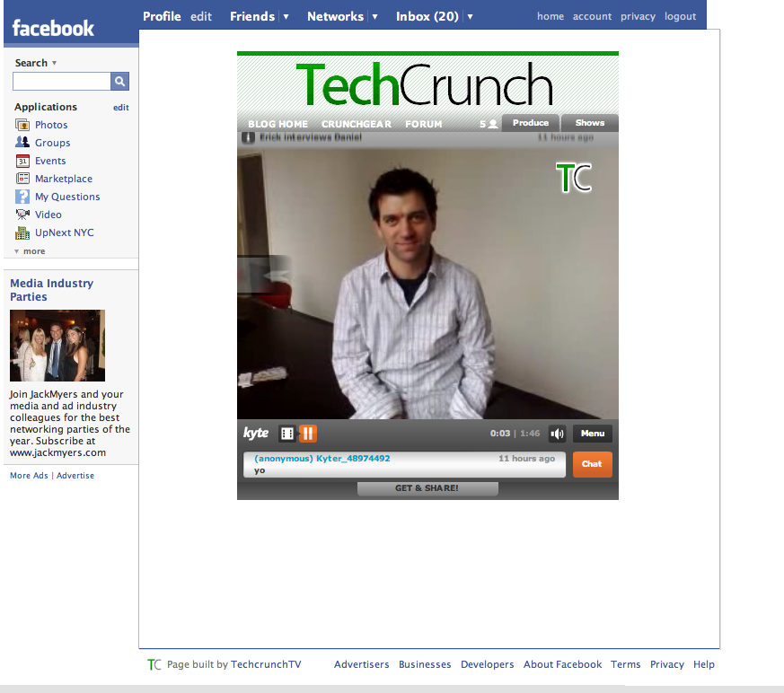Screen dimensions: 784x693
Task: Click the logout link
Action: [680, 16]
